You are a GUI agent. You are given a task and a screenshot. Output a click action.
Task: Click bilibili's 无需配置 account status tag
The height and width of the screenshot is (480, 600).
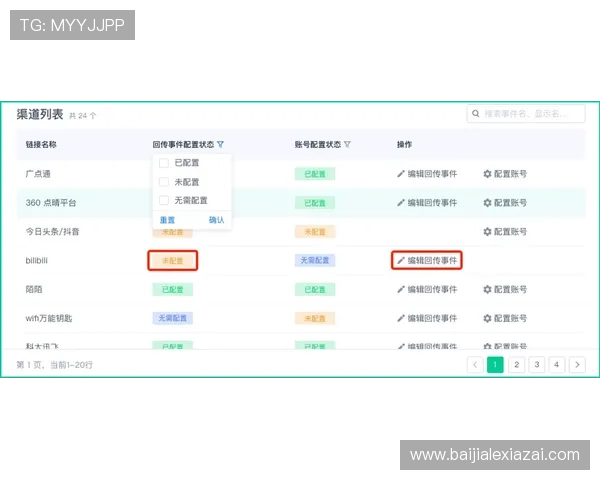pyautogui.click(x=315, y=260)
